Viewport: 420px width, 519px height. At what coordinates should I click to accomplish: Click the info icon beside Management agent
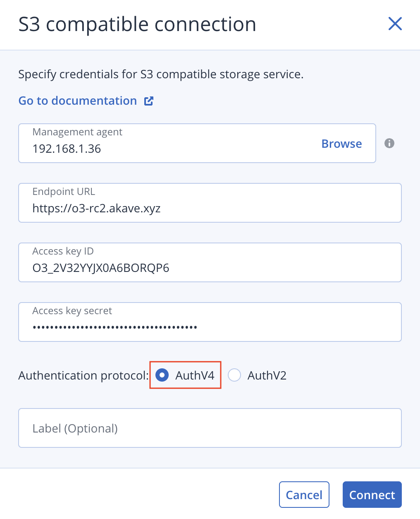point(389,143)
